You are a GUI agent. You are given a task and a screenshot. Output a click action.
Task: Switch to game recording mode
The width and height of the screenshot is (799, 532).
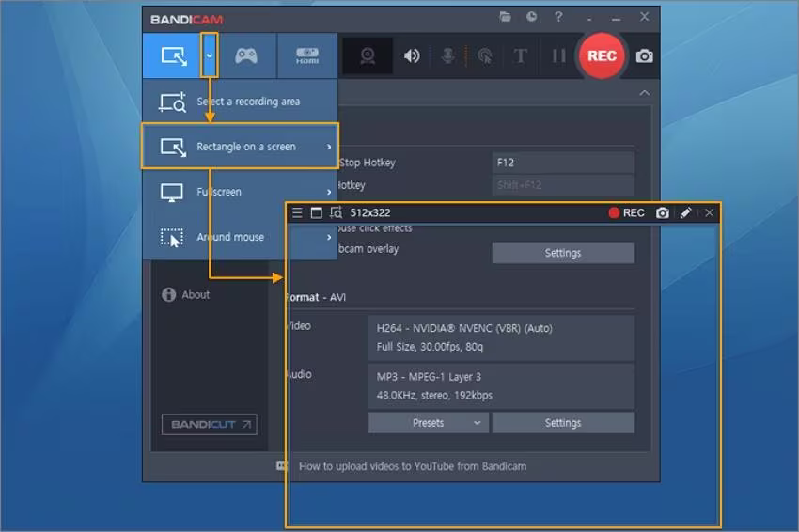[246, 55]
